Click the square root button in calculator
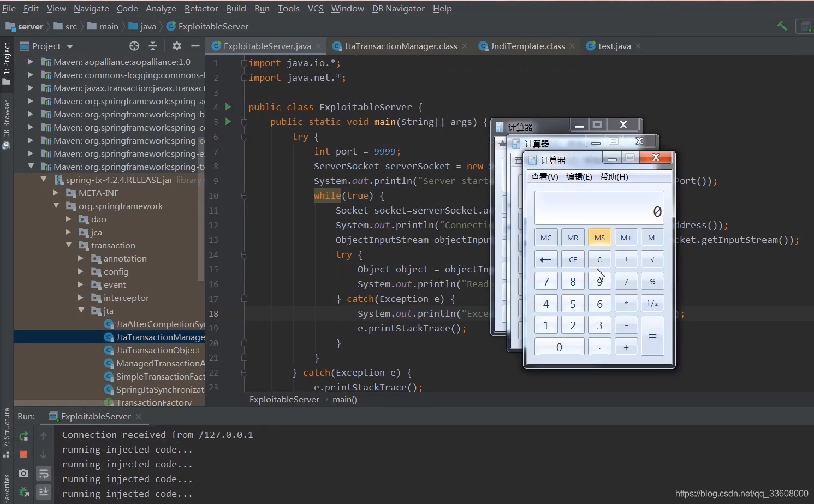This screenshot has width=814, height=504. pos(652,259)
